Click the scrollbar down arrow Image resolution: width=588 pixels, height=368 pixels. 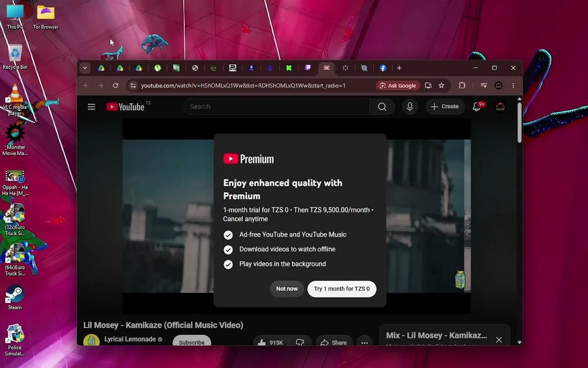click(x=520, y=342)
